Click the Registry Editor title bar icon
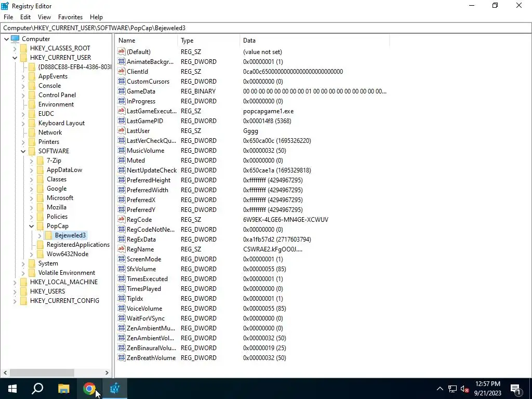532x399 pixels. [5, 6]
